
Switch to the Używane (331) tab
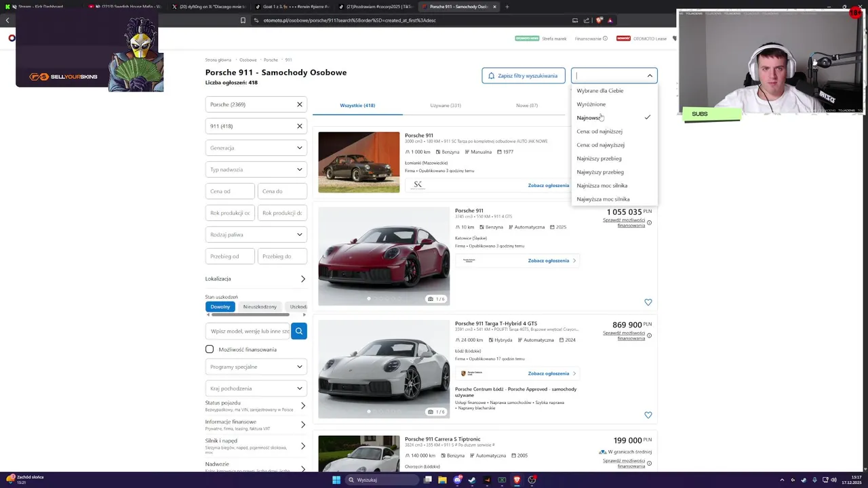coord(446,105)
